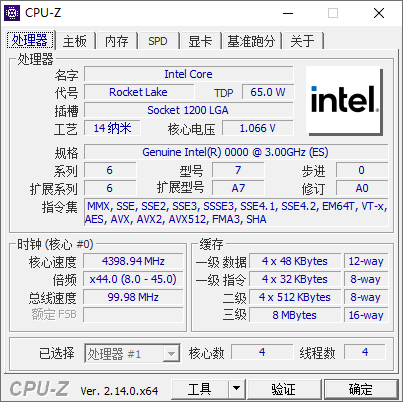Minimize the CPU-Z window
Screen dimensions: 403x402
[288, 13]
